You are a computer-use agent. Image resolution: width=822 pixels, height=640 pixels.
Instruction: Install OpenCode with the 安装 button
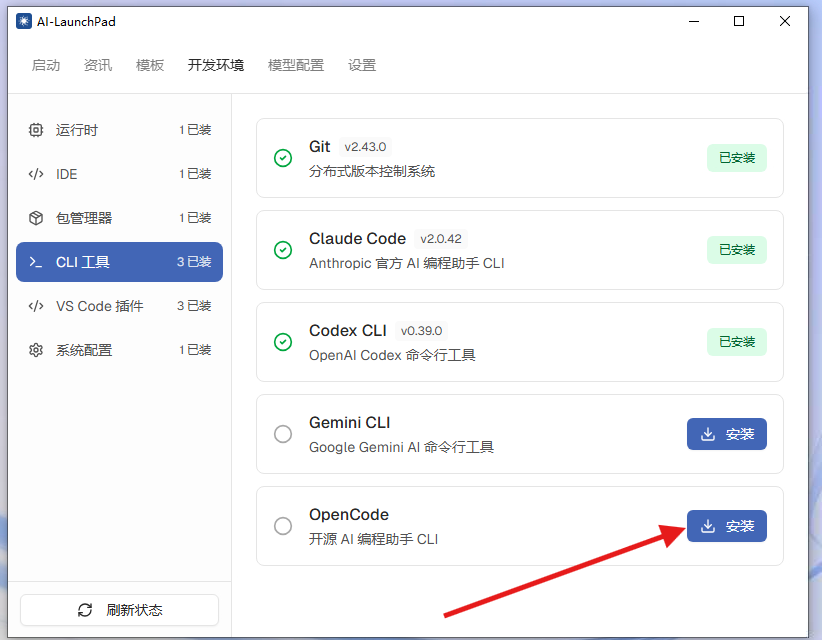[x=727, y=526]
